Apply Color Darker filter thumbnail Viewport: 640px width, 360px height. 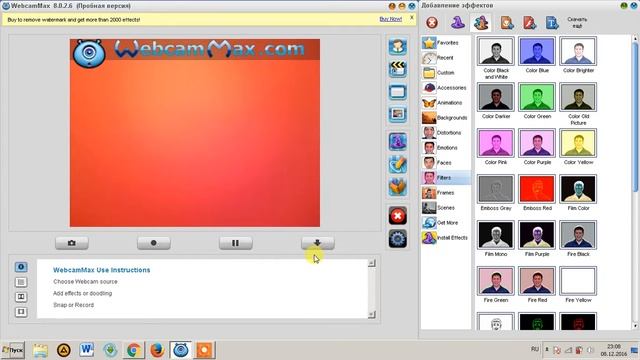click(496, 97)
